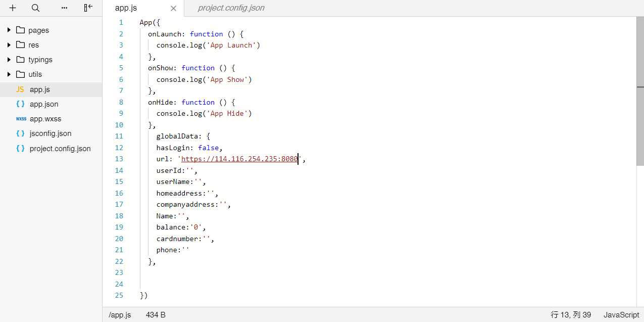Viewport: 644px width, 322px height.
Task: Open the three-dot more options menu
Action: pos(64,8)
